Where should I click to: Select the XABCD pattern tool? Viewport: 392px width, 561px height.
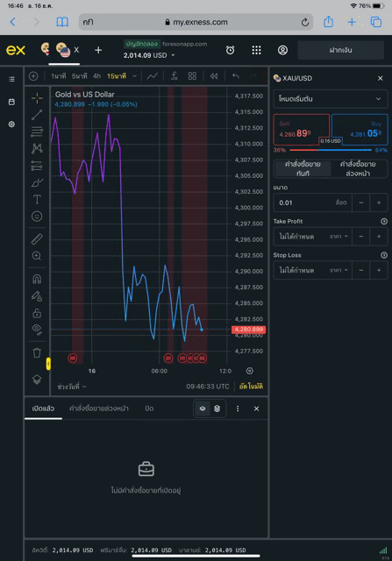pyautogui.click(x=37, y=148)
